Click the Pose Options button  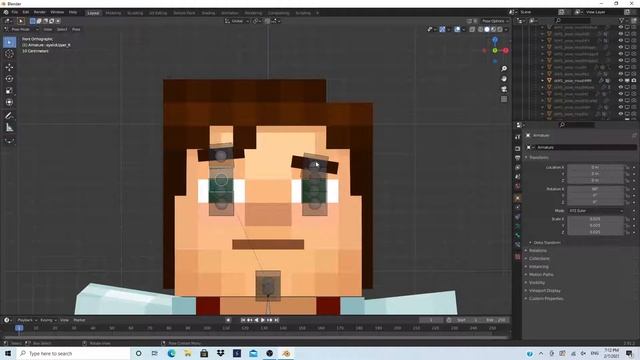[x=495, y=21]
